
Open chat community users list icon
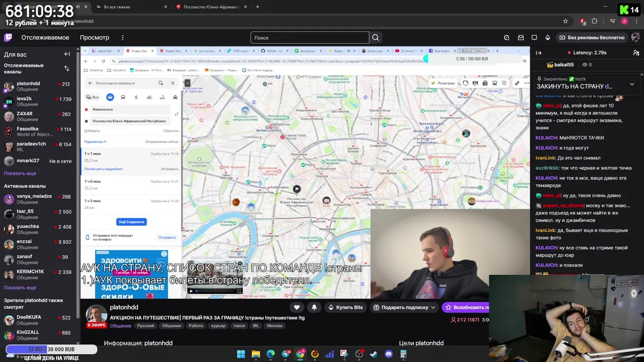[x=636, y=53]
